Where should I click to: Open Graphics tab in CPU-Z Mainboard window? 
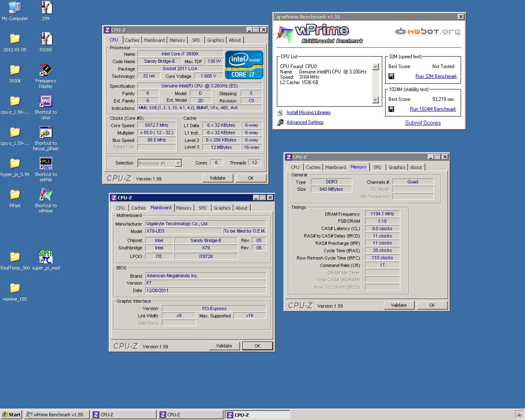[x=222, y=208]
